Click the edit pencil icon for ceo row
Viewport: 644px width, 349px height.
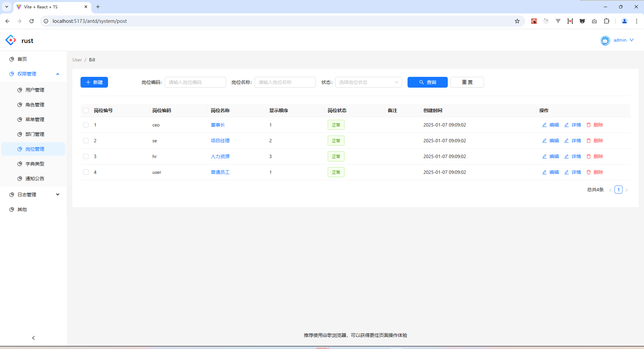(x=544, y=125)
